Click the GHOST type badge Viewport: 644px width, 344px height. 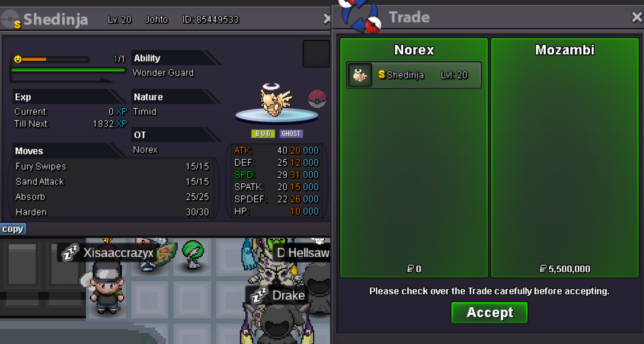[x=291, y=134]
